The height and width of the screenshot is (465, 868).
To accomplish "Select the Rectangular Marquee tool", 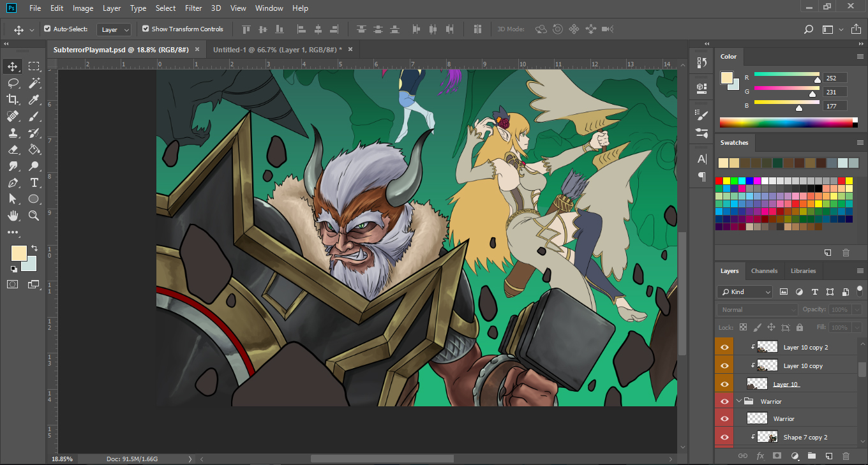I will pos(34,66).
